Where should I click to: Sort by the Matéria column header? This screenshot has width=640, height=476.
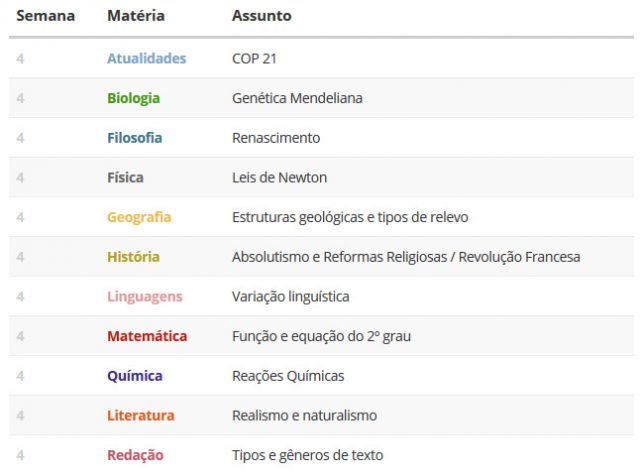click(136, 16)
